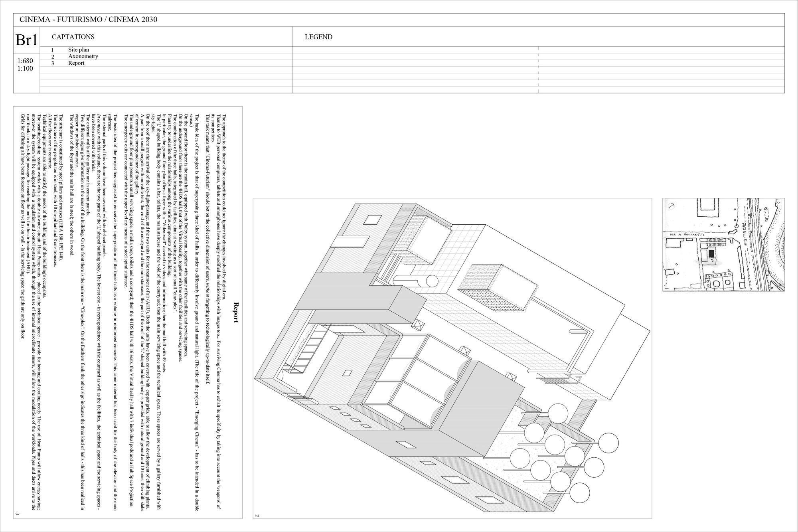Select the "Br1" sheet code
The image size is (798, 532).
tap(26, 40)
